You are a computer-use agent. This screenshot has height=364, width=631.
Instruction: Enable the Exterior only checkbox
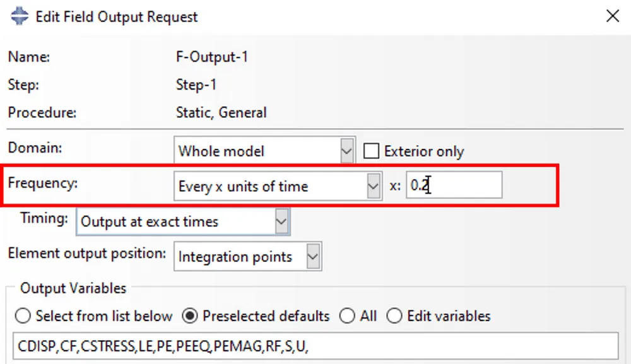372,151
